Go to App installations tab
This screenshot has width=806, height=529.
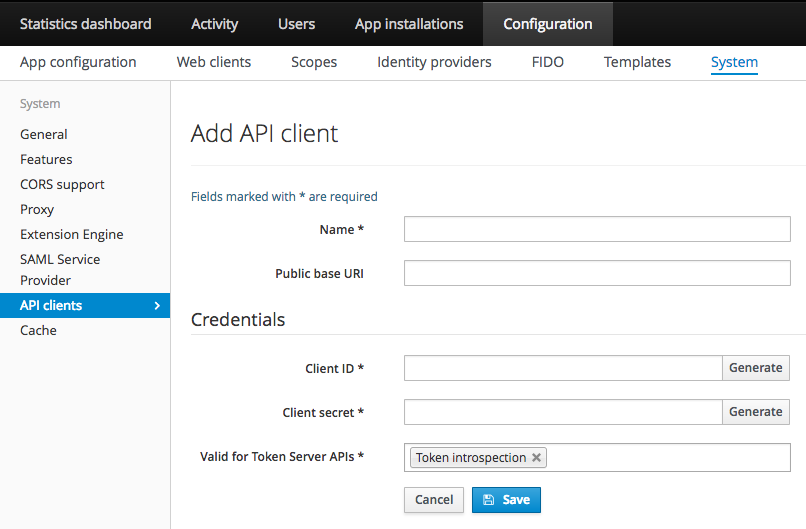409,24
